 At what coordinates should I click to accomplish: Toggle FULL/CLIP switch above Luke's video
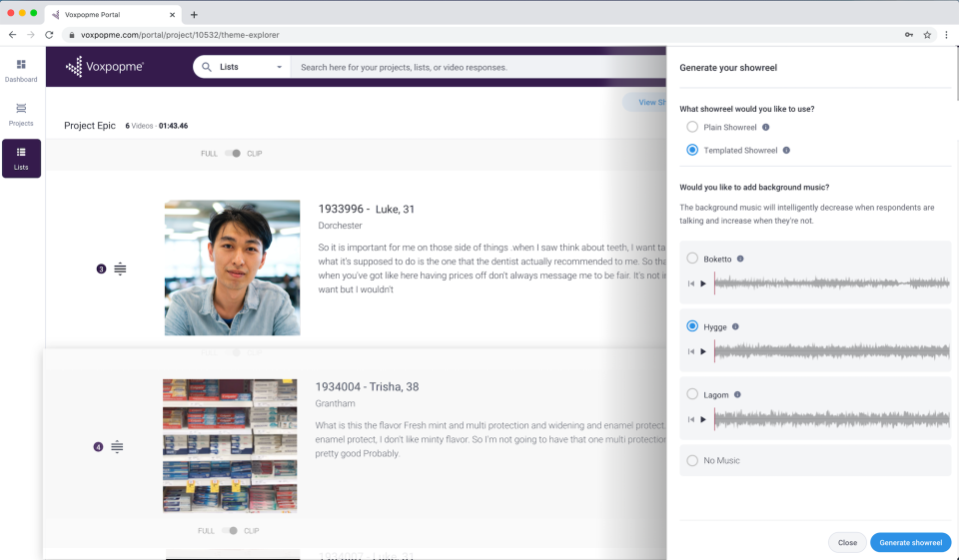coord(233,154)
